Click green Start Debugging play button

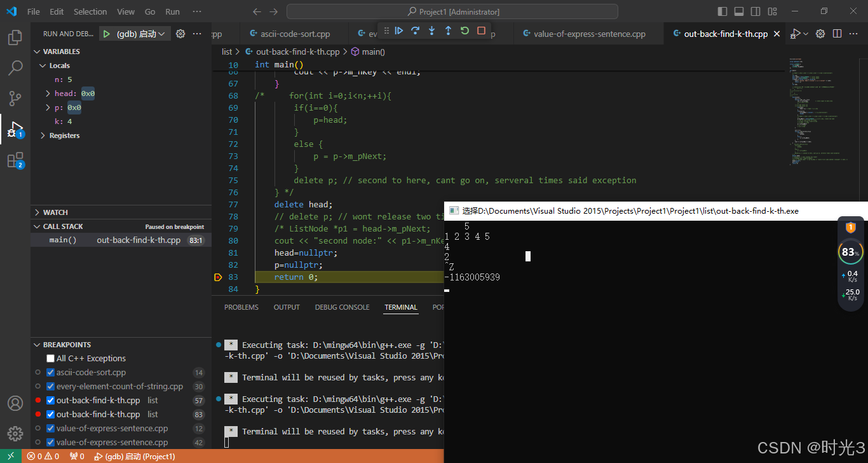[x=107, y=34]
